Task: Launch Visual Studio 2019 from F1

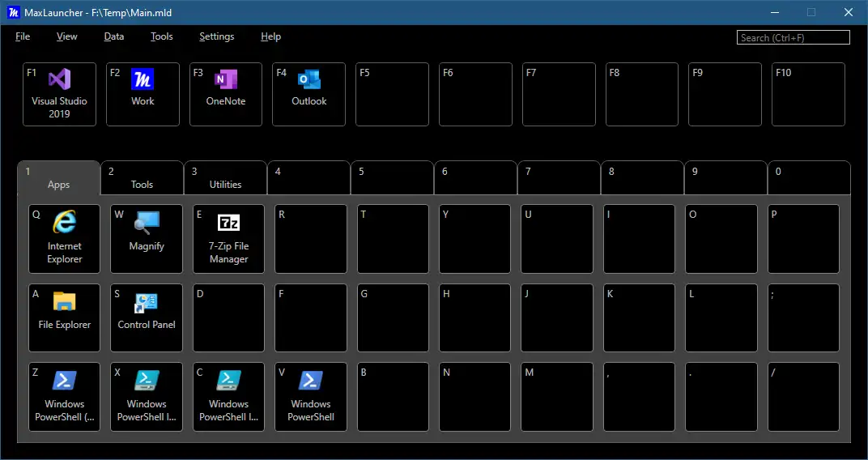Action: tap(59, 94)
